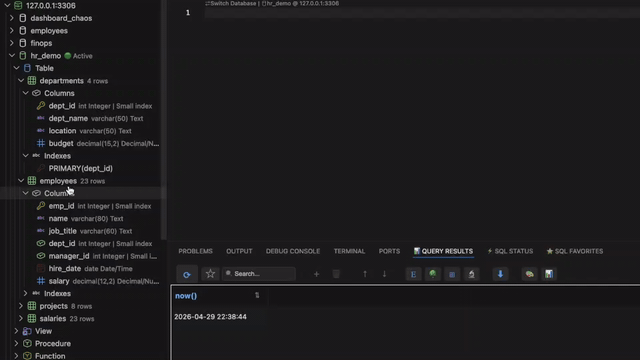The width and height of the screenshot is (640, 360).
Task: Click the Search field in query results
Action: point(259,274)
